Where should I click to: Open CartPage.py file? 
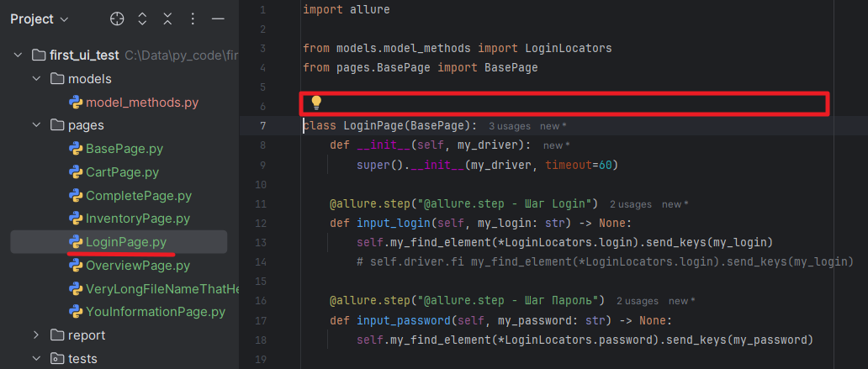point(122,172)
